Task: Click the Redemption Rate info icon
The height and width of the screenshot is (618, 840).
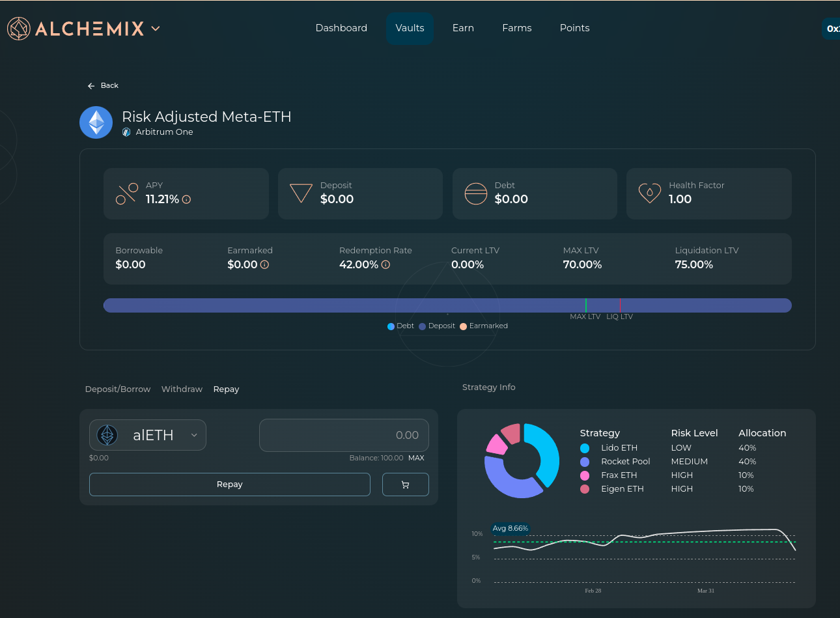Action: click(385, 265)
